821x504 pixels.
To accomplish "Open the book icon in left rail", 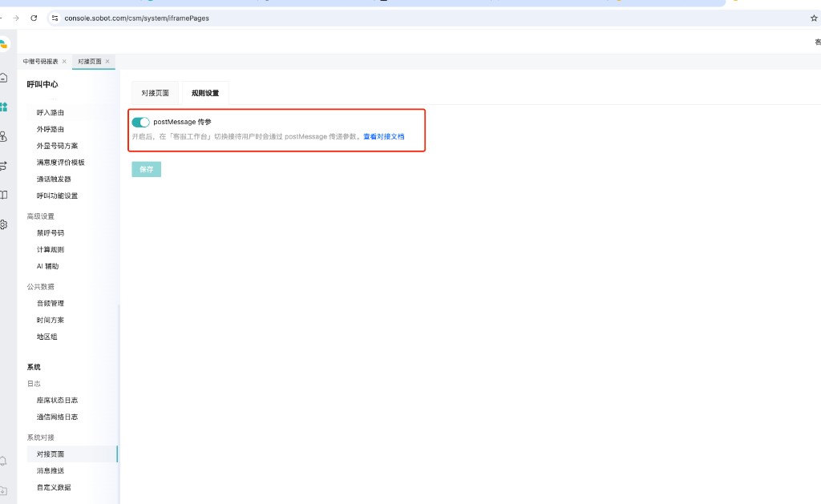I will pos(4,195).
